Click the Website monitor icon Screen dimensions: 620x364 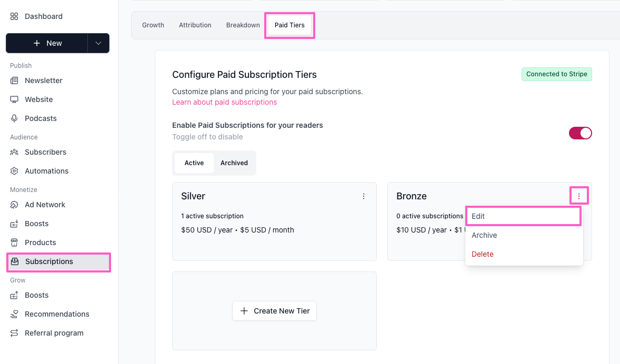point(14,99)
